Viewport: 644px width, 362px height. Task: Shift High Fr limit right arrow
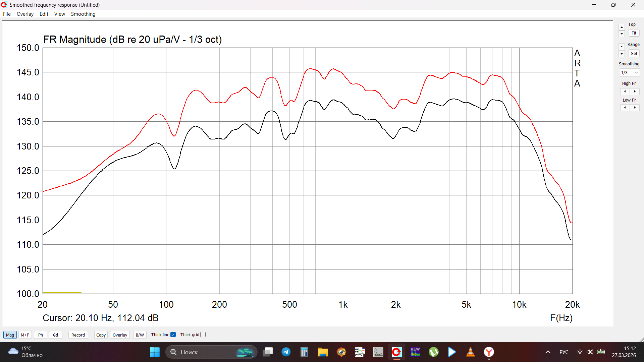tap(635, 92)
